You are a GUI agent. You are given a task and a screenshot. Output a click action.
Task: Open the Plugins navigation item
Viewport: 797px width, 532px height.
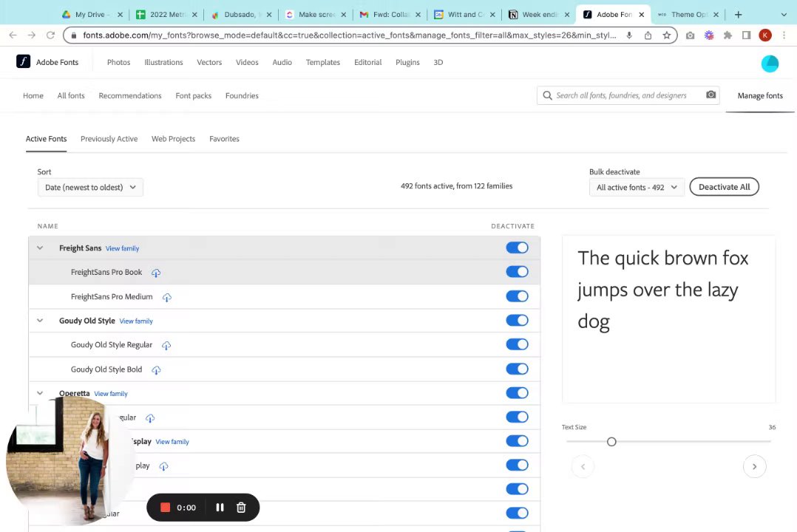pos(407,62)
